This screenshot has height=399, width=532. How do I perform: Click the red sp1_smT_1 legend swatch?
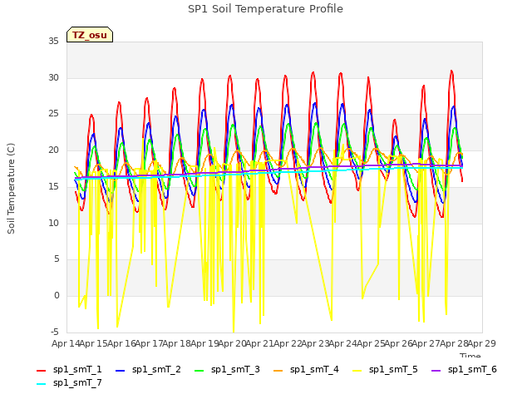41,371
